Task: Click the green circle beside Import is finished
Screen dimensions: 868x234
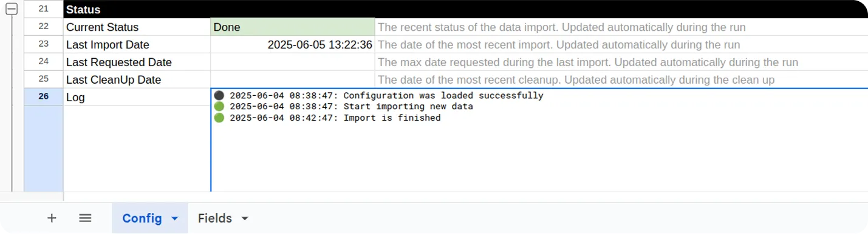Action: [x=219, y=118]
